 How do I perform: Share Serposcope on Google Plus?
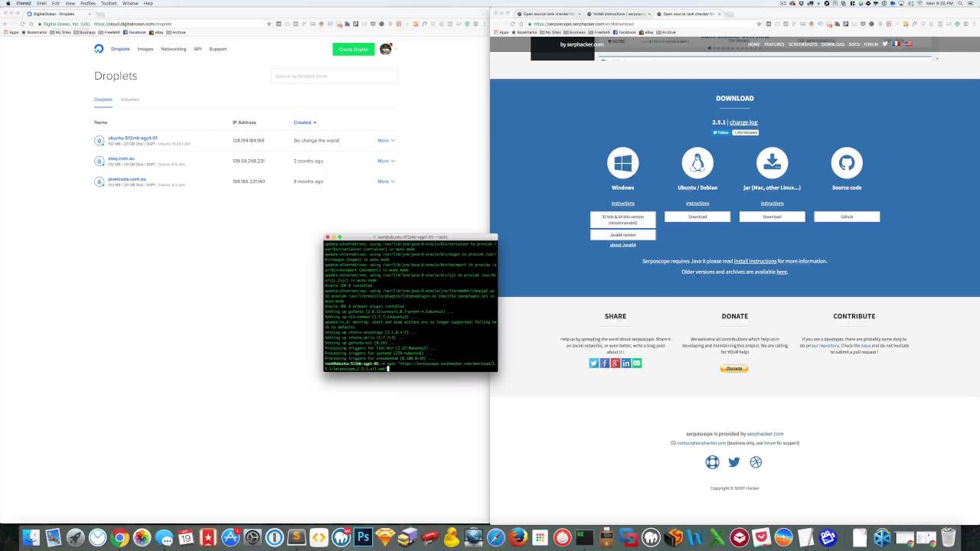615,363
